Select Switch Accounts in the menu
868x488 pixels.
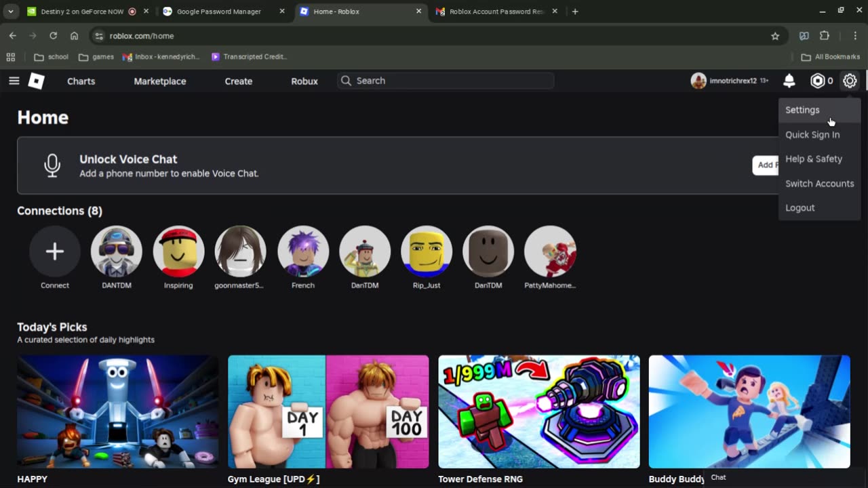tap(819, 184)
